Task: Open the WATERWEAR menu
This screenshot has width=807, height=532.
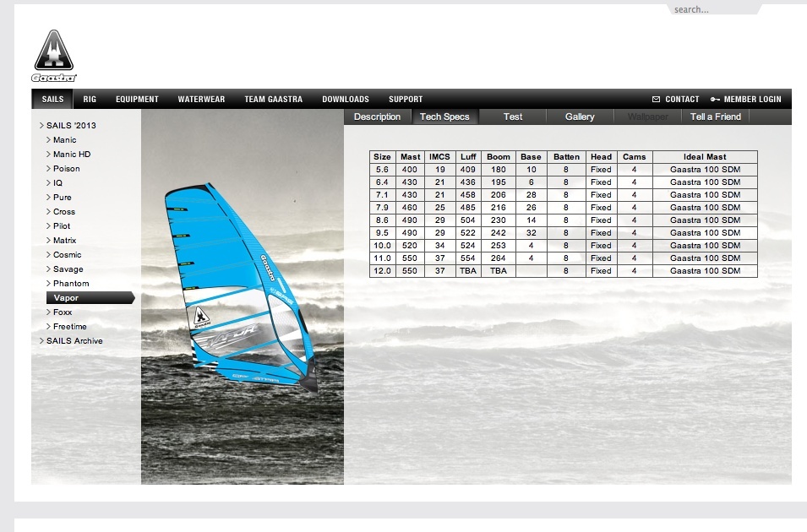Action: tap(201, 100)
